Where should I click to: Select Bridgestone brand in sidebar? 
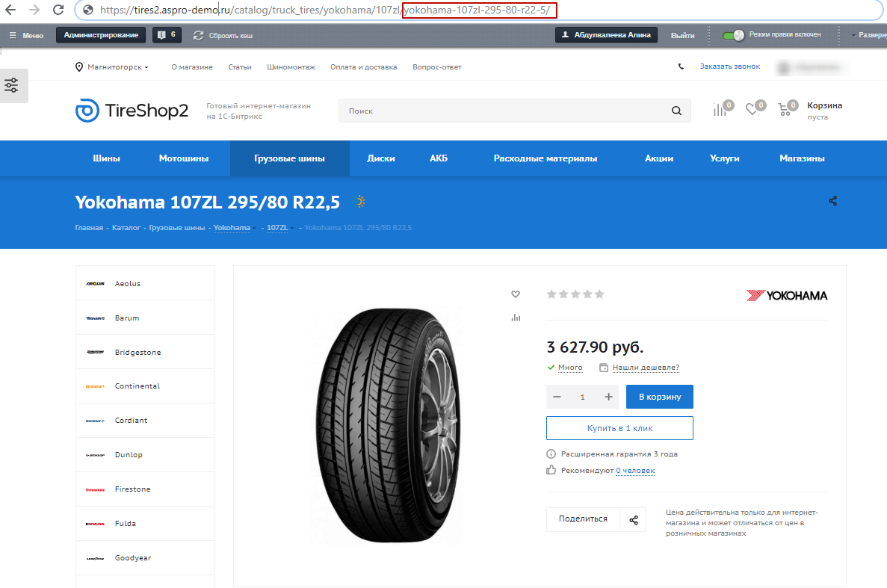point(146,352)
